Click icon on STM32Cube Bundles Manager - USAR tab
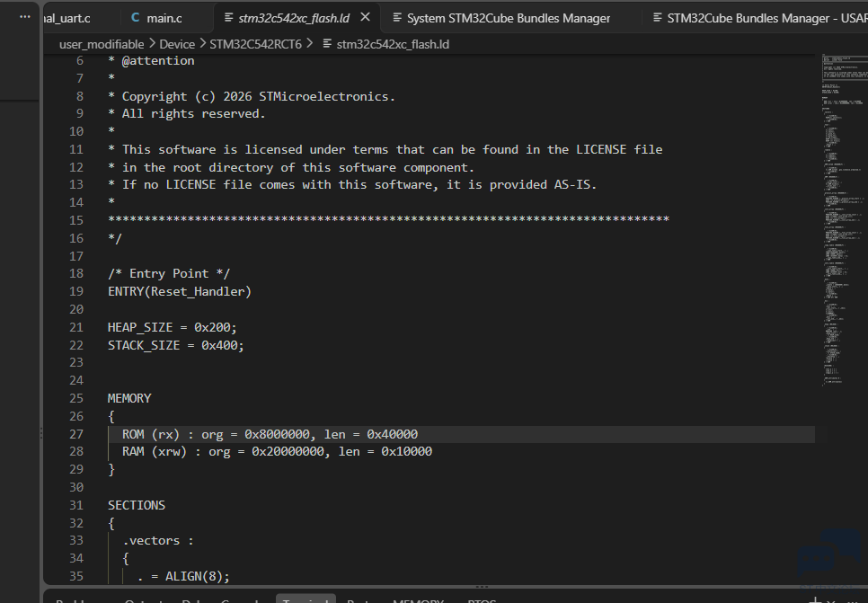 tap(657, 18)
